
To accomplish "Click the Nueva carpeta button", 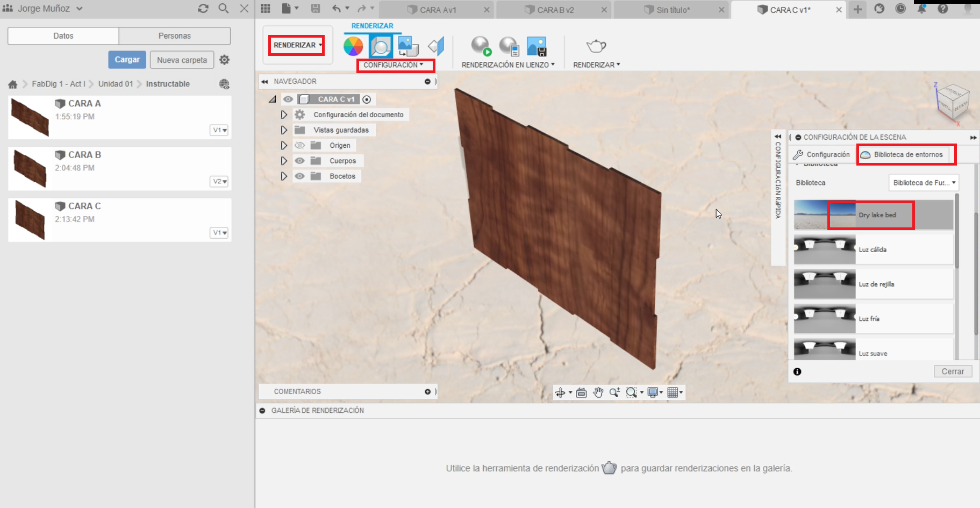I will pos(182,60).
